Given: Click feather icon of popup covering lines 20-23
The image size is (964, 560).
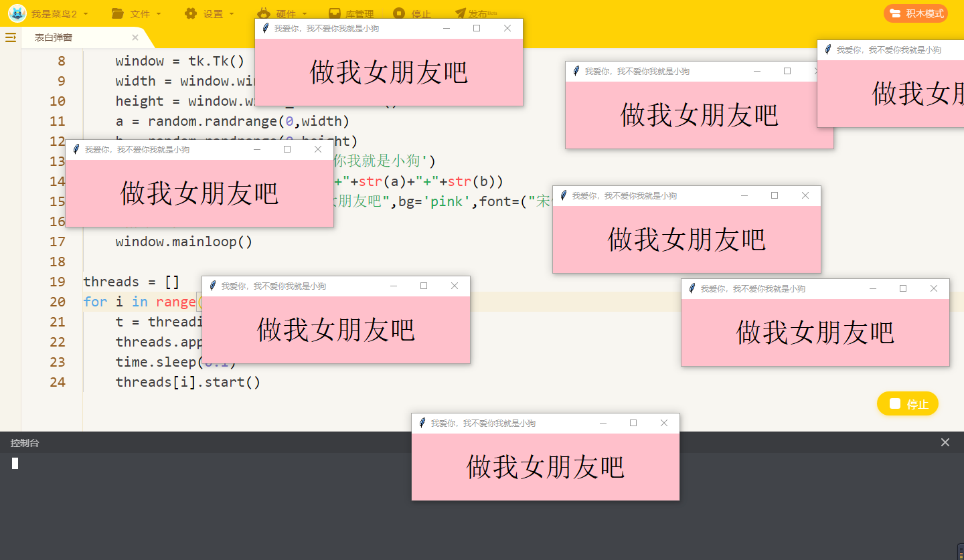Looking at the screenshot, I should 213,286.
